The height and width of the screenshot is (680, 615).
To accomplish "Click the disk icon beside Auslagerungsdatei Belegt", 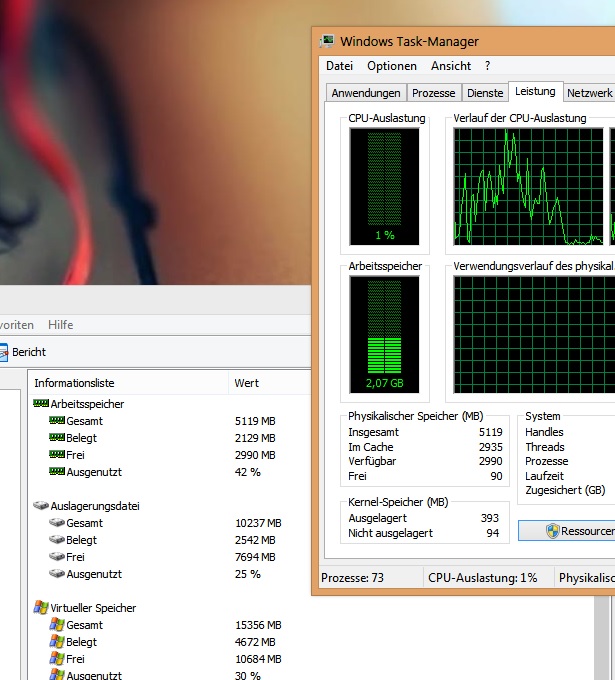I will click(x=57, y=539).
